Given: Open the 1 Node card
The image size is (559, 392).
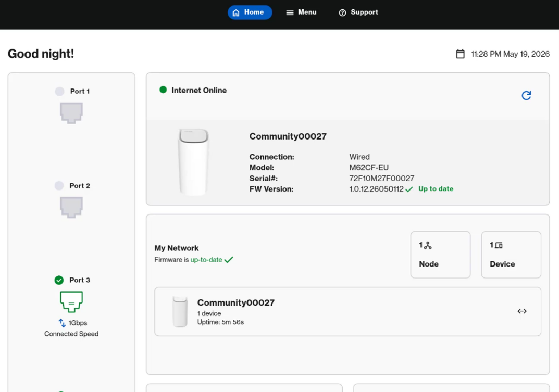Looking at the screenshot, I should point(440,255).
